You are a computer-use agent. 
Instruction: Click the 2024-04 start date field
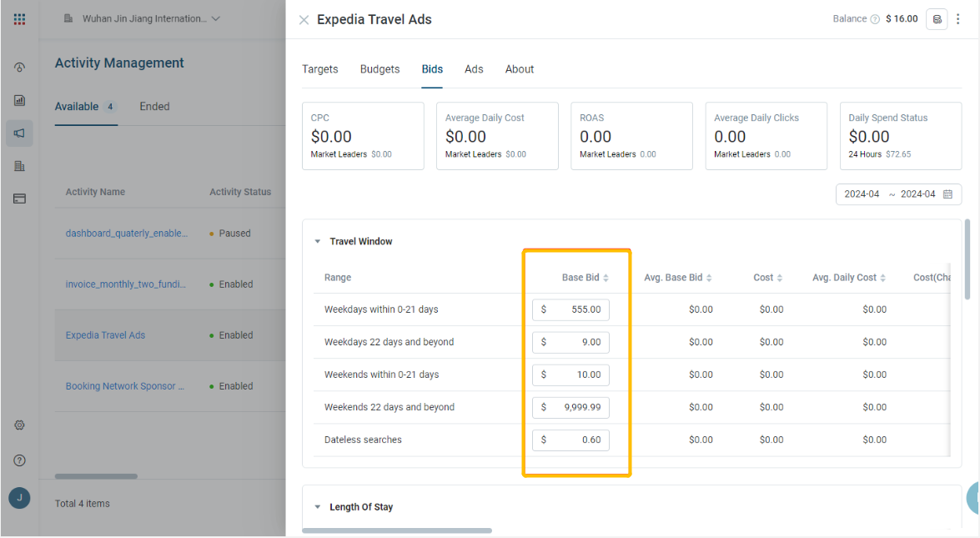pyautogui.click(x=862, y=194)
